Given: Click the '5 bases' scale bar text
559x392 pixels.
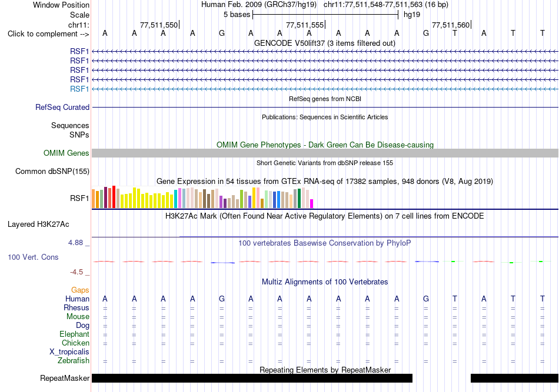Looking at the screenshot, I should click(x=237, y=15).
